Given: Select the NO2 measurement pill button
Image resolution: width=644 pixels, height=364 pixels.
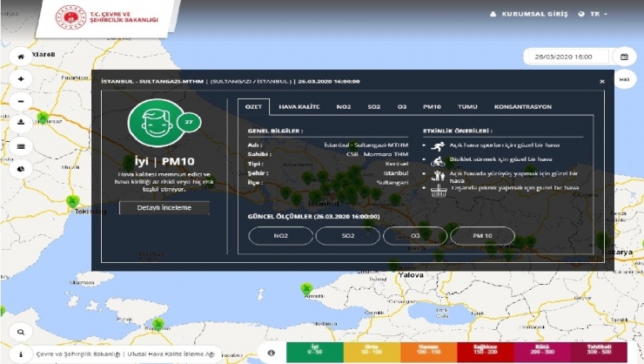Looking at the screenshot, I should tap(280, 236).
